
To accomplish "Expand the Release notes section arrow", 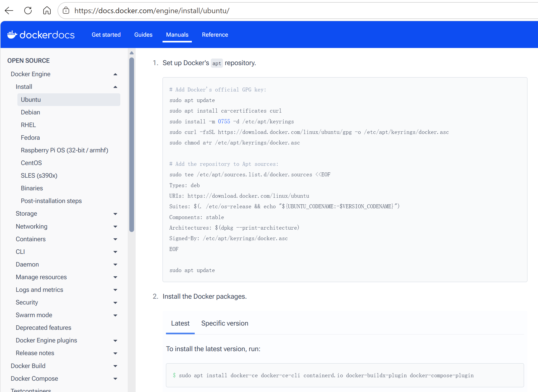I will [115, 353].
